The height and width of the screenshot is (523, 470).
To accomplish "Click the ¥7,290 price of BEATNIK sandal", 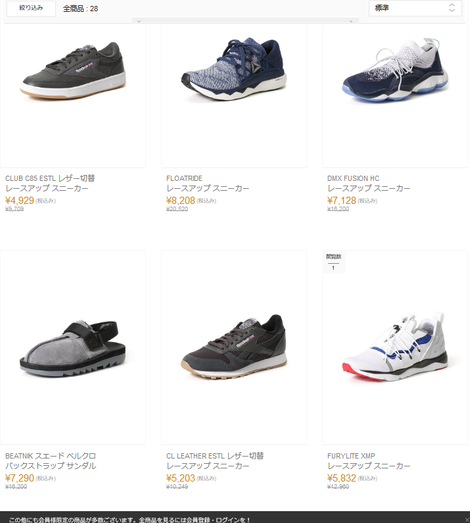I will pos(19,478).
